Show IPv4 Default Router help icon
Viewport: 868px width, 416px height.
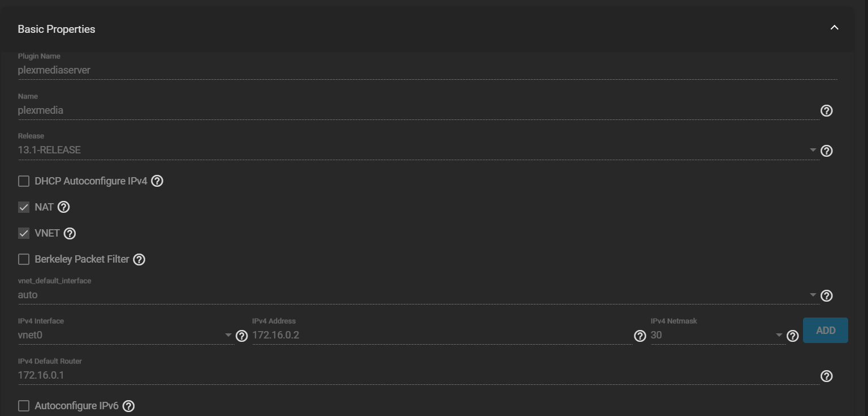pos(826,376)
